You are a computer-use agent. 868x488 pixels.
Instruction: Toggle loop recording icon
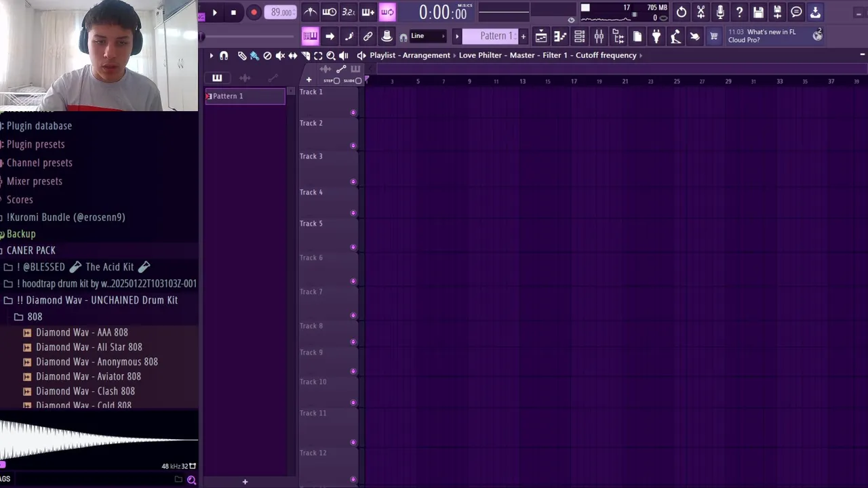[x=387, y=12]
